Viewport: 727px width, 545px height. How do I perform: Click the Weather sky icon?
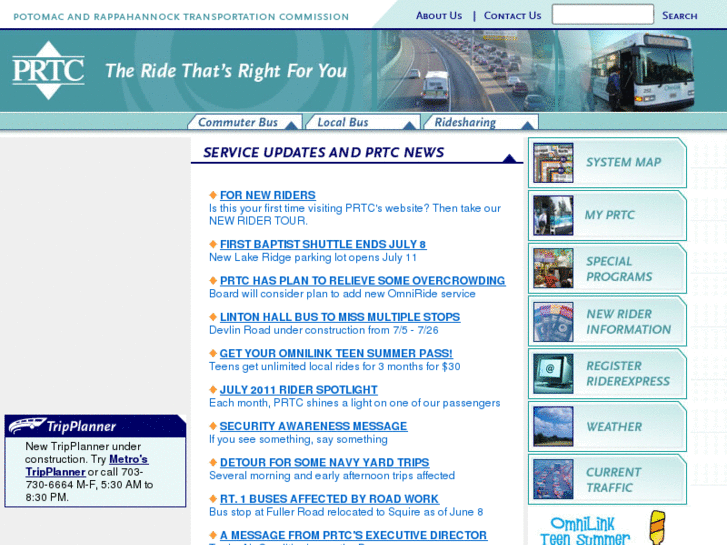pyautogui.click(x=553, y=427)
